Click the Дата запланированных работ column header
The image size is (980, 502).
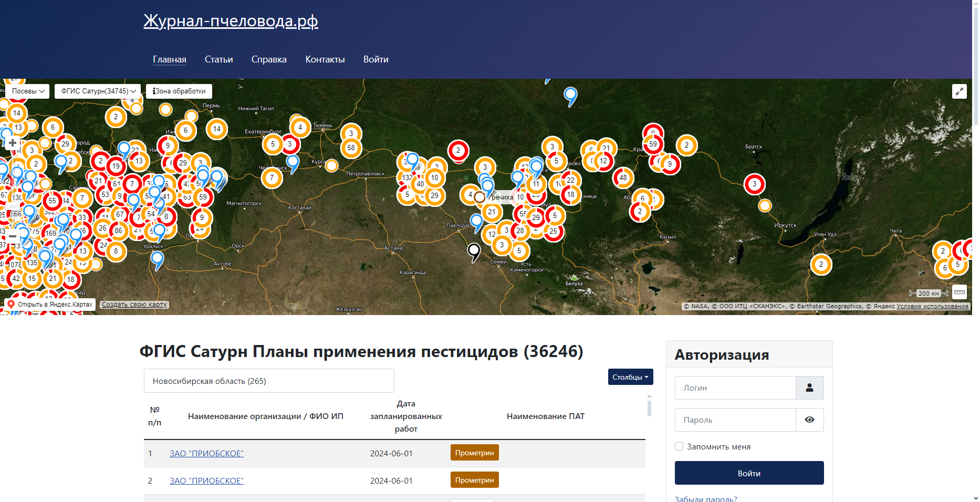point(406,416)
